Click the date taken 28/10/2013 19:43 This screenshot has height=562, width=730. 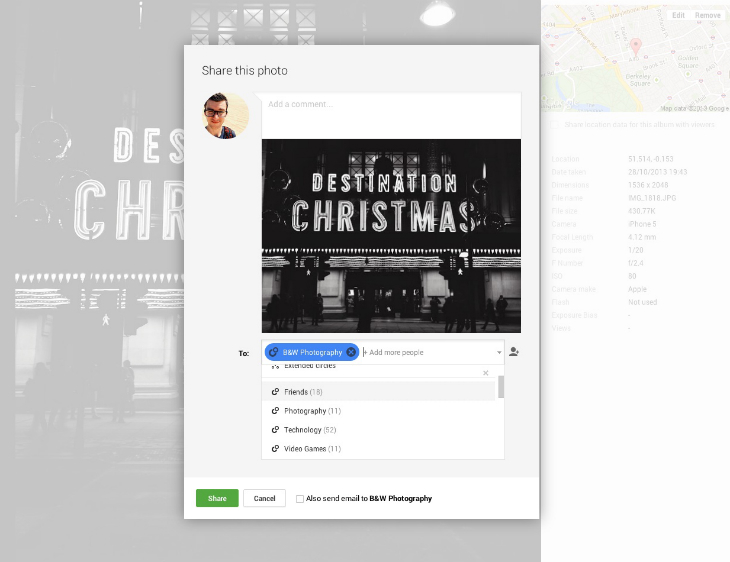[657, 172]
